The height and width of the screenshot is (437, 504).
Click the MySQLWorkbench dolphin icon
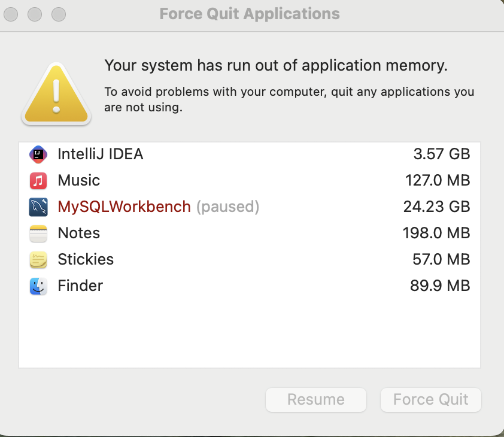click(x=38, y=207)
